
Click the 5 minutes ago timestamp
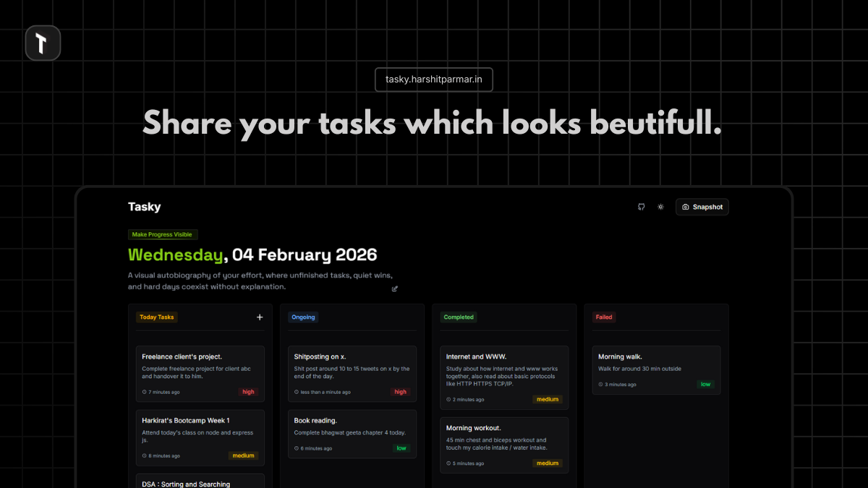click(x=466, y=463)
